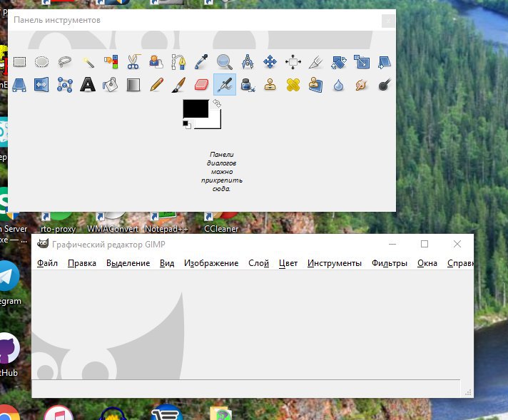Image resolution: width=508 pixels, height=420 pixels.
Task: Select the Text tool
Action: click(88, 85)
